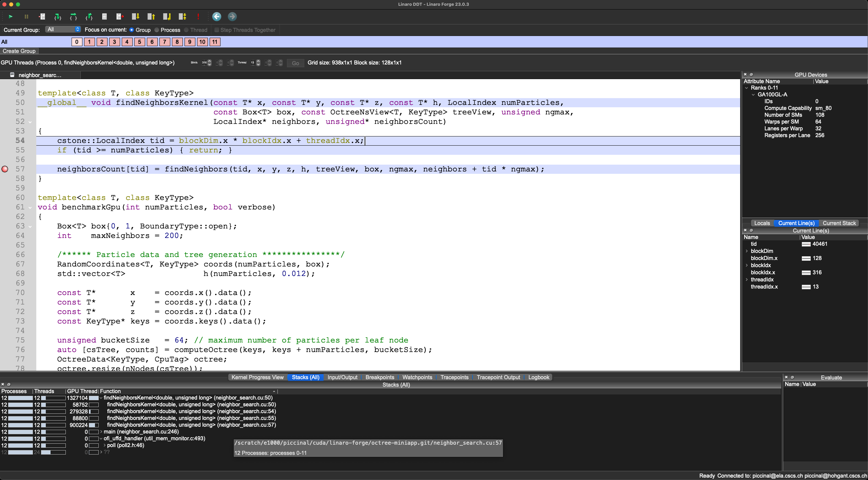Open the Locals tab
The height and width of the screenshot is (480, 868).
(762, 223)
